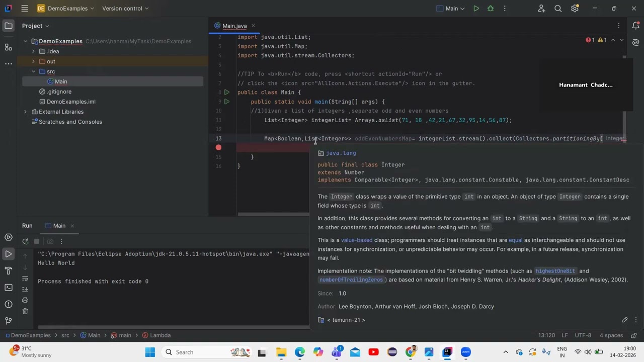Open the Project tool window icon

[x=9, y=26]
